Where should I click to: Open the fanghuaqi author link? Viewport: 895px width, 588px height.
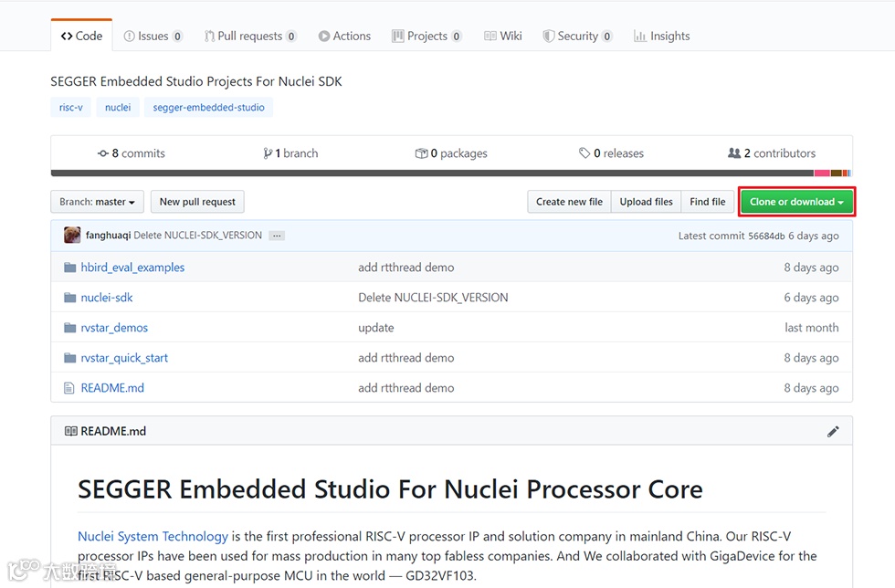click(108, 236)
